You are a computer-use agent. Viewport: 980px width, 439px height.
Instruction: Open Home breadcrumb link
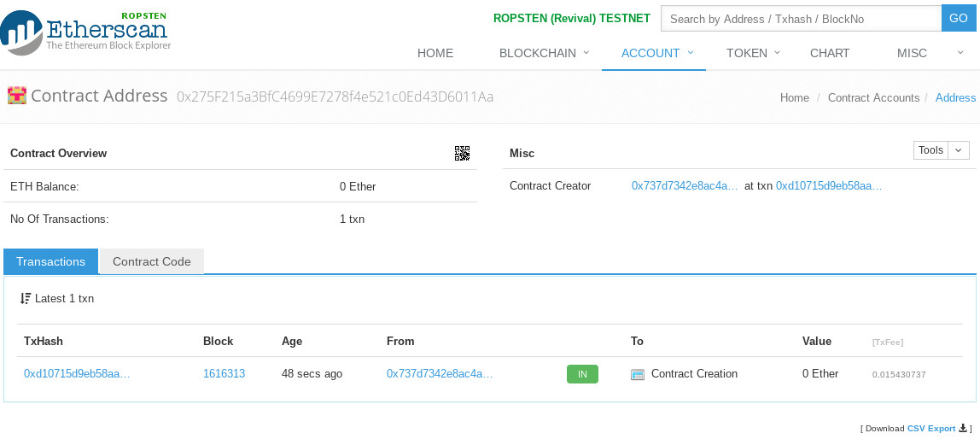[x=795, y=97]
